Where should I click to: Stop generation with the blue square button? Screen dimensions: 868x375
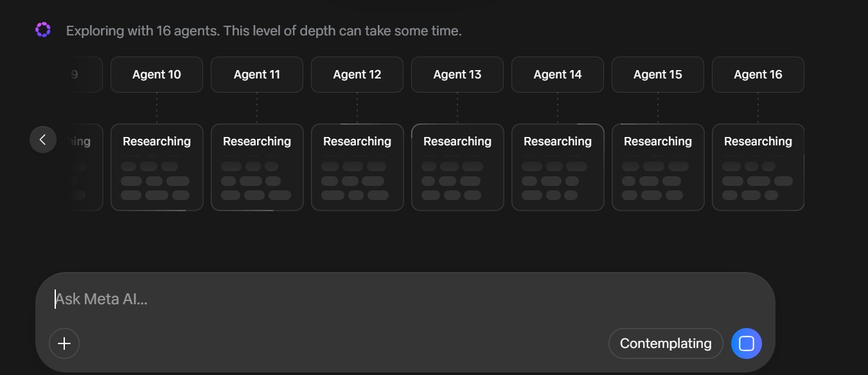(x=747, y=343)
